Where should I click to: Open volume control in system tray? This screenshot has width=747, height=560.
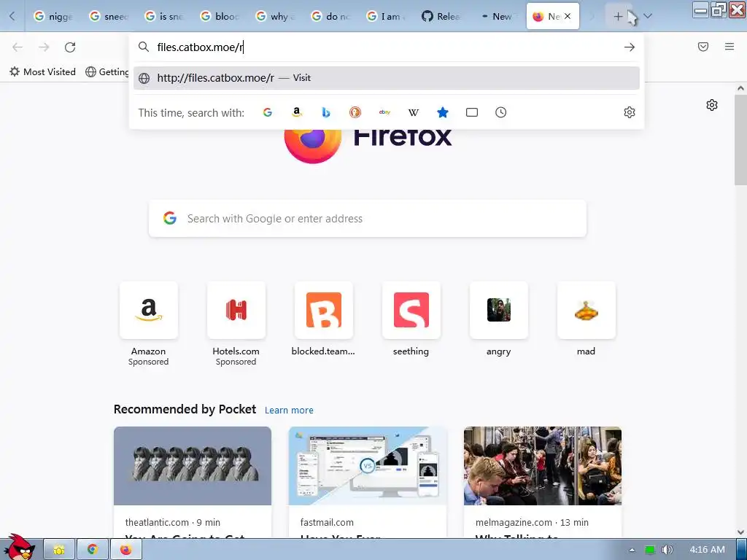point(667,550)
